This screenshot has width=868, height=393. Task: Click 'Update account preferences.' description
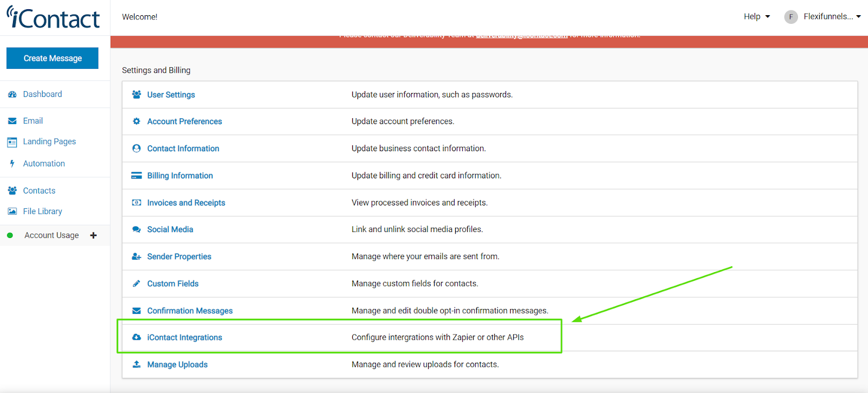(403, 121)
